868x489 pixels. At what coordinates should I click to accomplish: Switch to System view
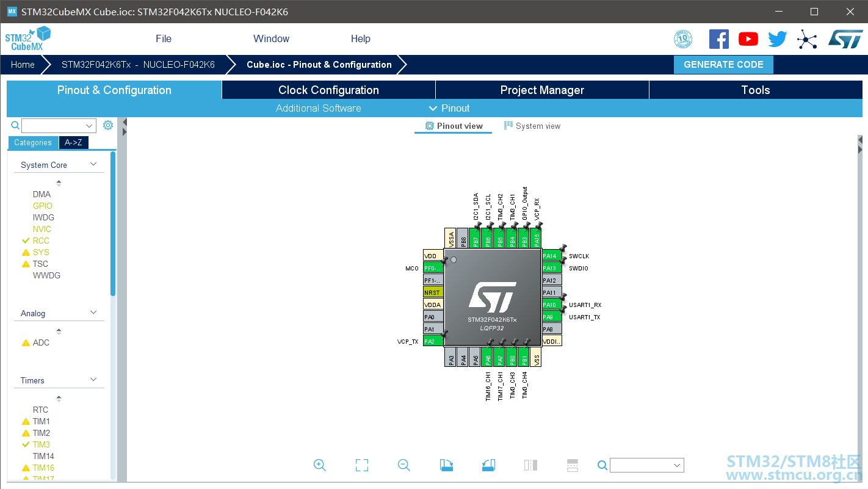532,126
